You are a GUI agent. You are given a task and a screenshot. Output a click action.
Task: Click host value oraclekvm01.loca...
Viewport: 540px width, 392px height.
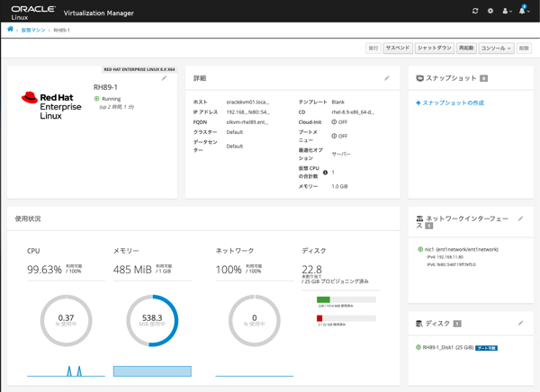[247, 102]
